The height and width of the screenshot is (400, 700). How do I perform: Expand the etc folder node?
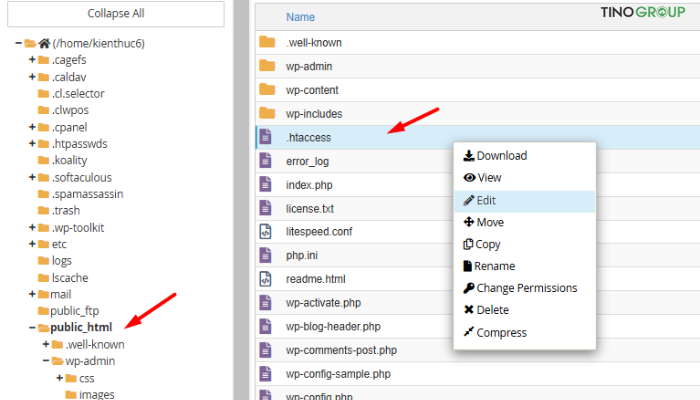[x=32, y=244]
